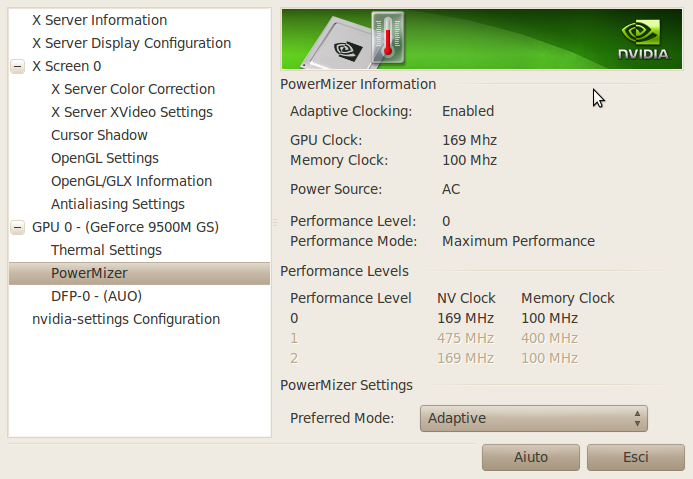The image size is (693, 479).
Task: Click the thermometer icon in the banner
Action: tap(386, 39)
